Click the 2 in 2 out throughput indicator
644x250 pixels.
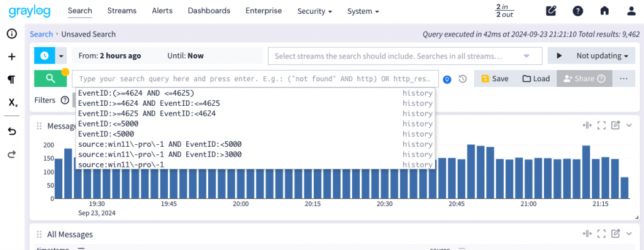[504, 11]
